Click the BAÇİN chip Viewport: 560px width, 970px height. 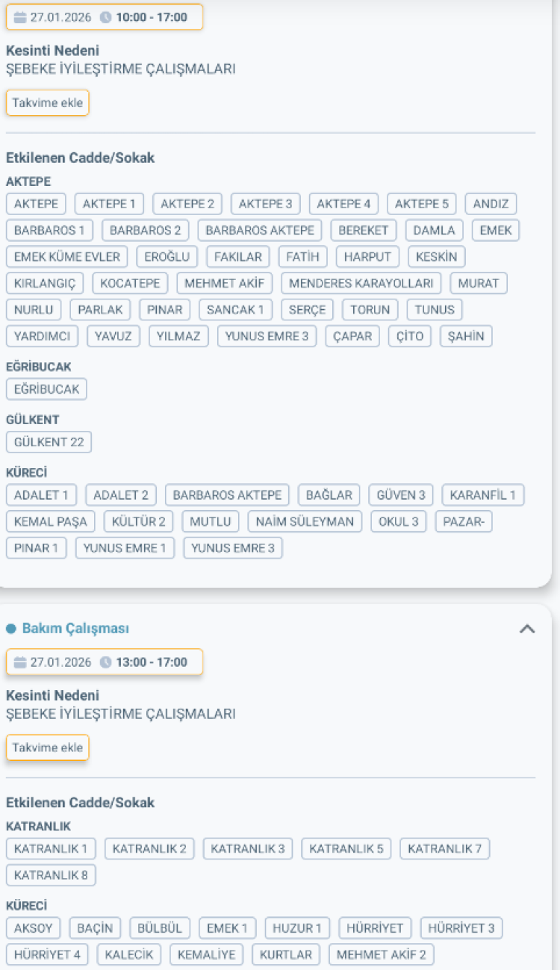96,928
